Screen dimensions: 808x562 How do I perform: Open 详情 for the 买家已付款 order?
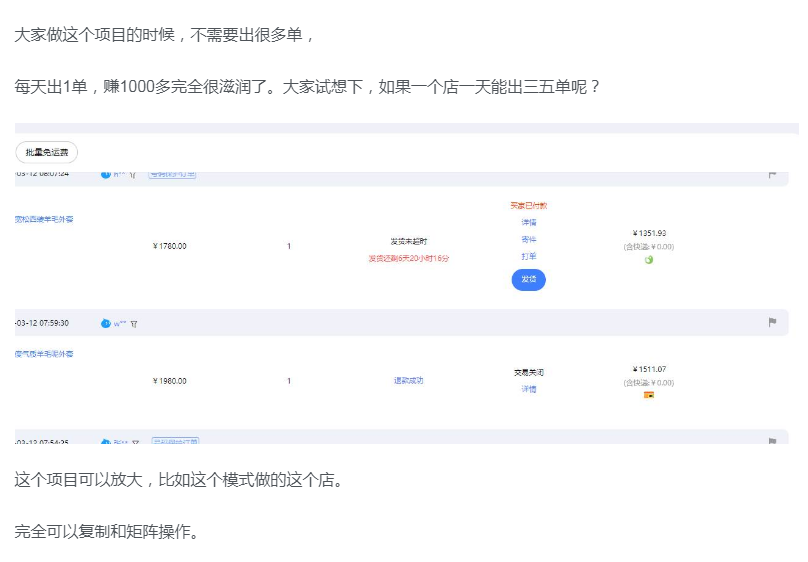pos(529,223)
